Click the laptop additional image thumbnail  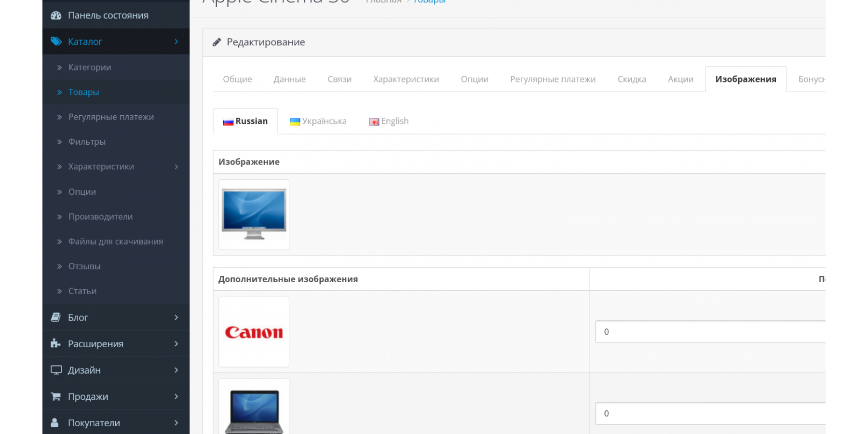click(x=254, y=407)
